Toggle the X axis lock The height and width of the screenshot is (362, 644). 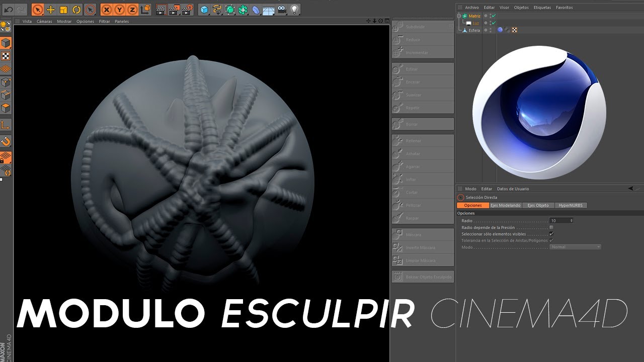(x=107, y=9)
